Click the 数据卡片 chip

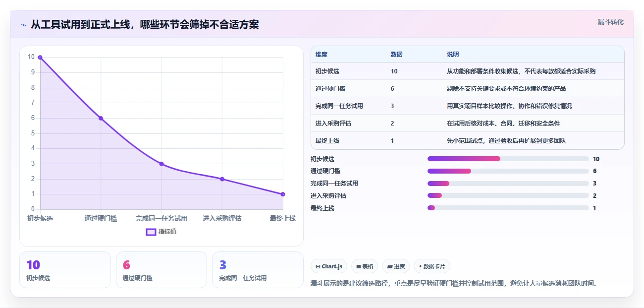432,266
